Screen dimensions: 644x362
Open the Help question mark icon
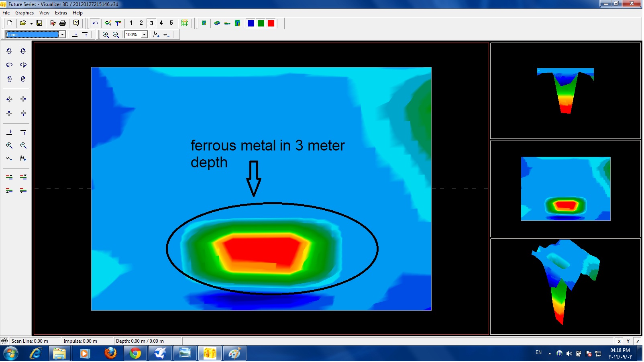[76, 23]
